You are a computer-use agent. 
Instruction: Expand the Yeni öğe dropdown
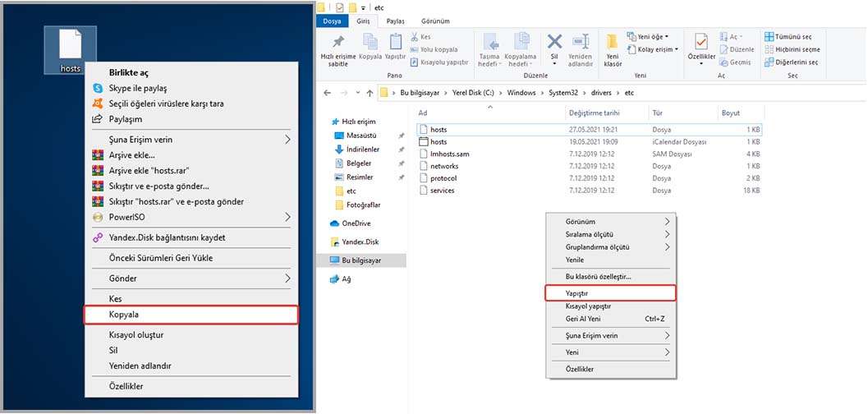coord(648,37)
